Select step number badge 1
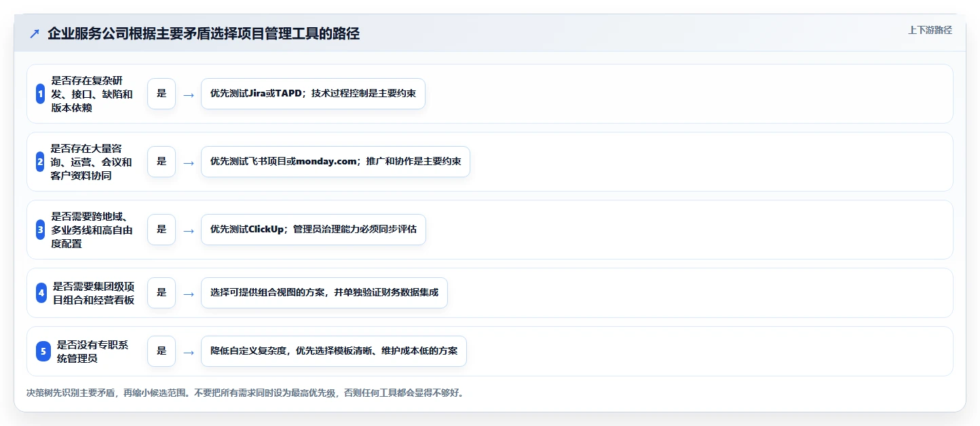This screenshot has width=980, height=426. [40, 94]
